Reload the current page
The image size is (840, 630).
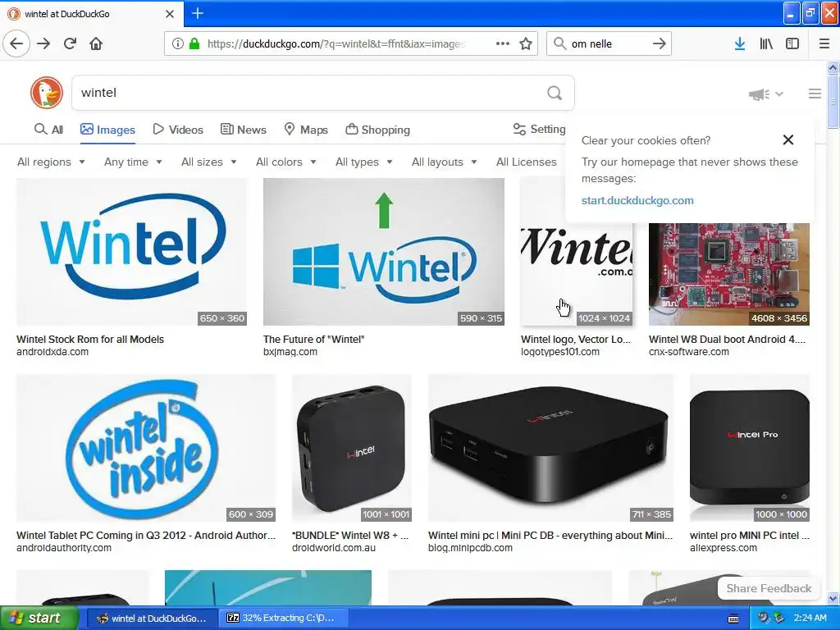click(70, 44)
